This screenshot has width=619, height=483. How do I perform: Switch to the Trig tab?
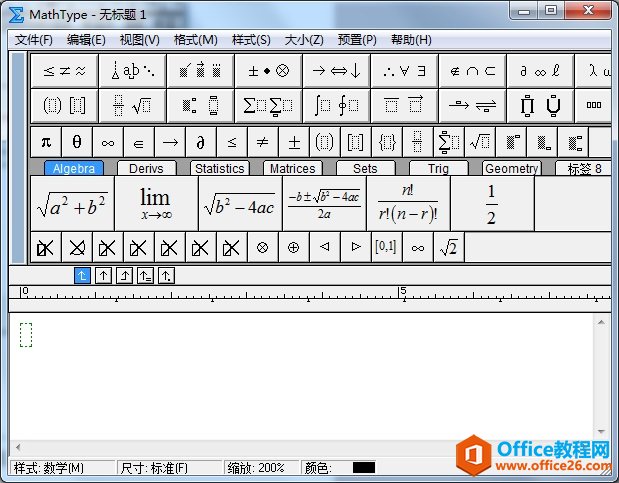[438, 169]
